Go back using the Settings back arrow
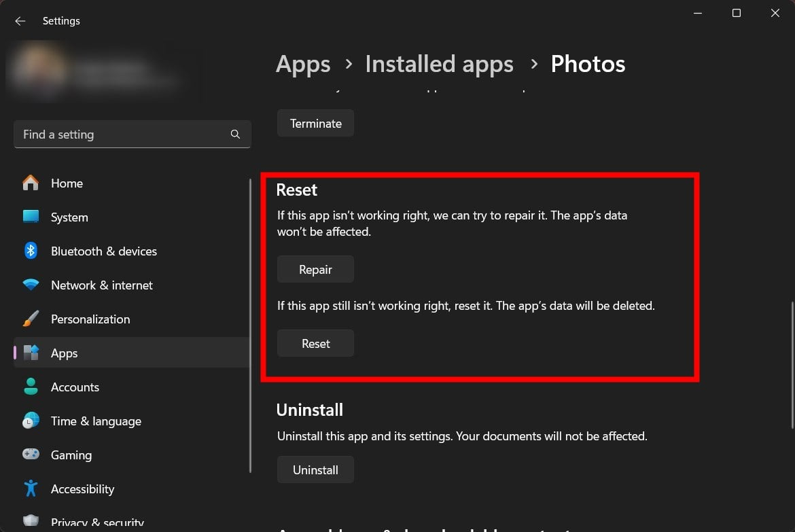This screenshot has height=532, width=795. (20, 21)
